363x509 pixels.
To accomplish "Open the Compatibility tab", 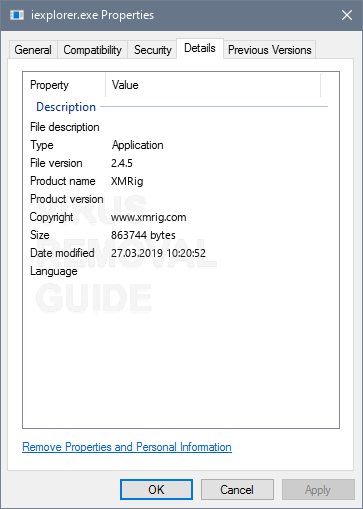I will click(92, 50).
